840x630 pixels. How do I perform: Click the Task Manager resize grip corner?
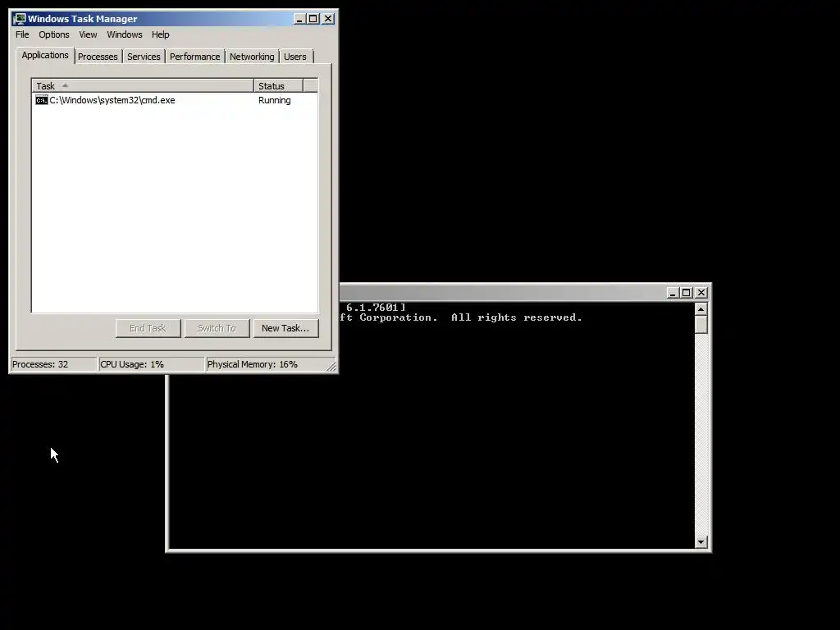pyautogui.click(x=331, y=367)
